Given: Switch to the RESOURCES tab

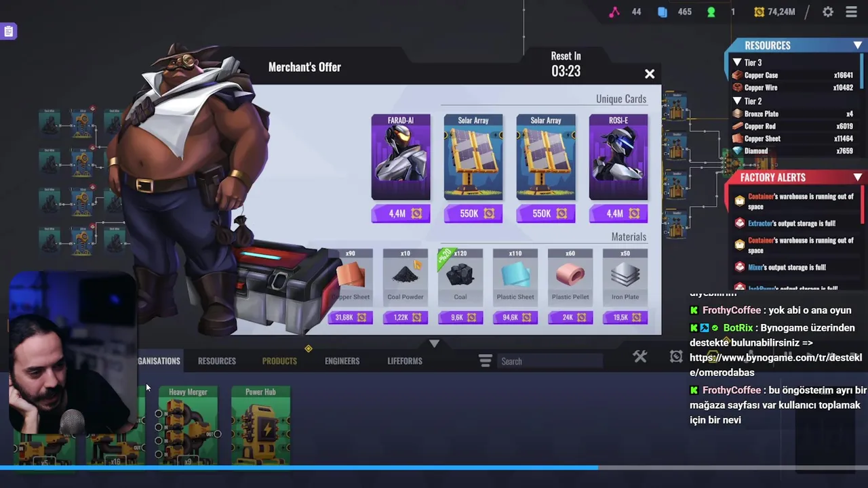Looking at the screenshot, I should [217, 361].
